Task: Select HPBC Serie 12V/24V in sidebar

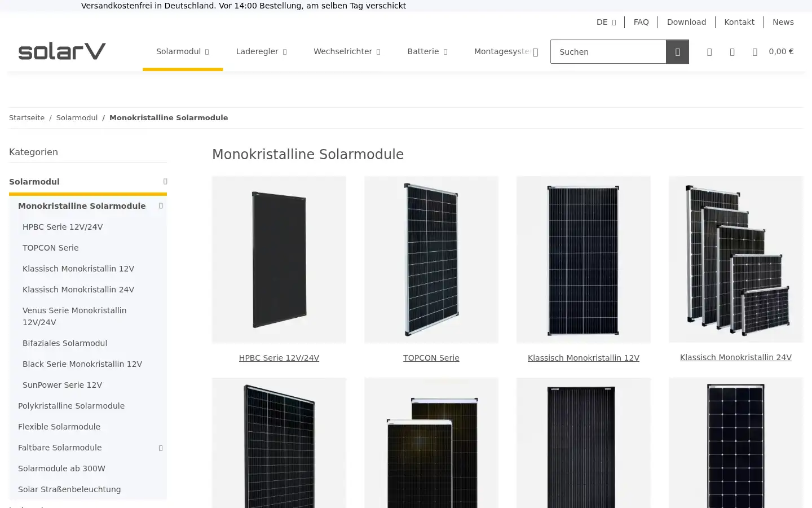Action: click(x=63, y=227)
